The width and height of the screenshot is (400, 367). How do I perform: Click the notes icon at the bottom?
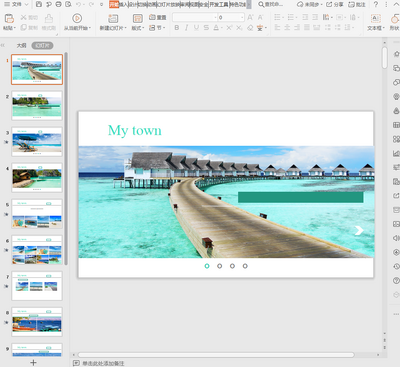pos(76,363)
